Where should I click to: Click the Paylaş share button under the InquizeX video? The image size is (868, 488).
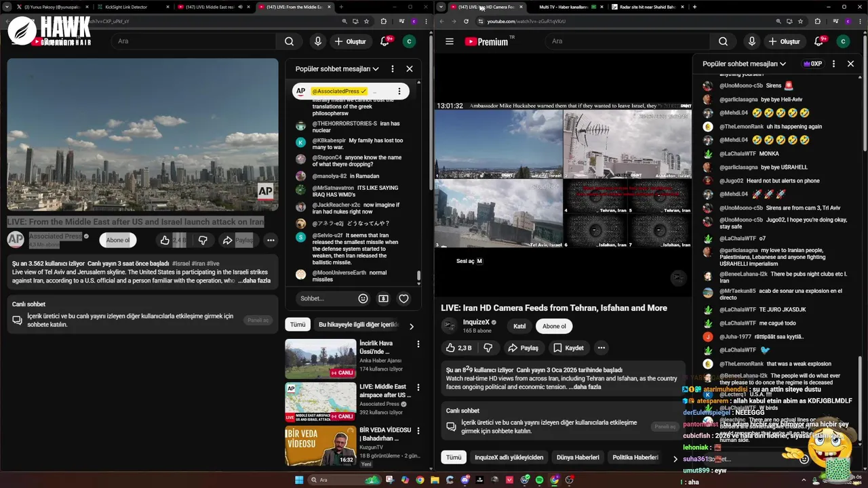[523, 348]
